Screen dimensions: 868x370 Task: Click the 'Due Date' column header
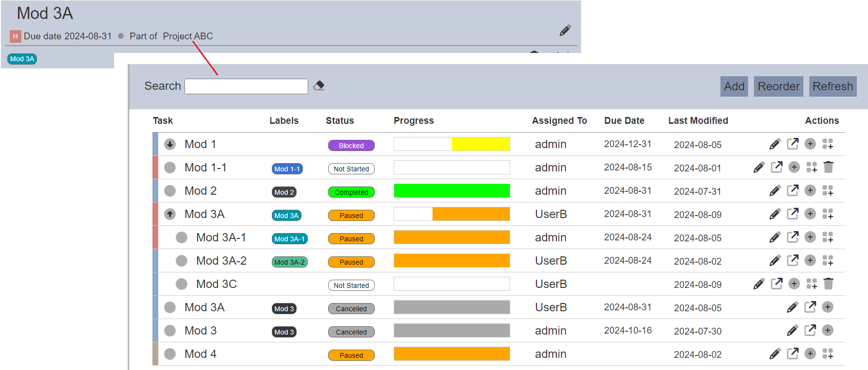coord(624,120)
